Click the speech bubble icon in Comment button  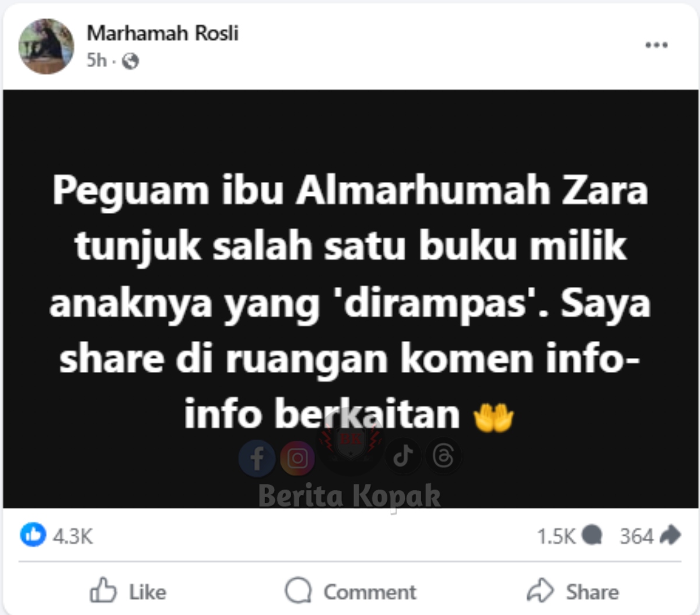coord(298,591)
